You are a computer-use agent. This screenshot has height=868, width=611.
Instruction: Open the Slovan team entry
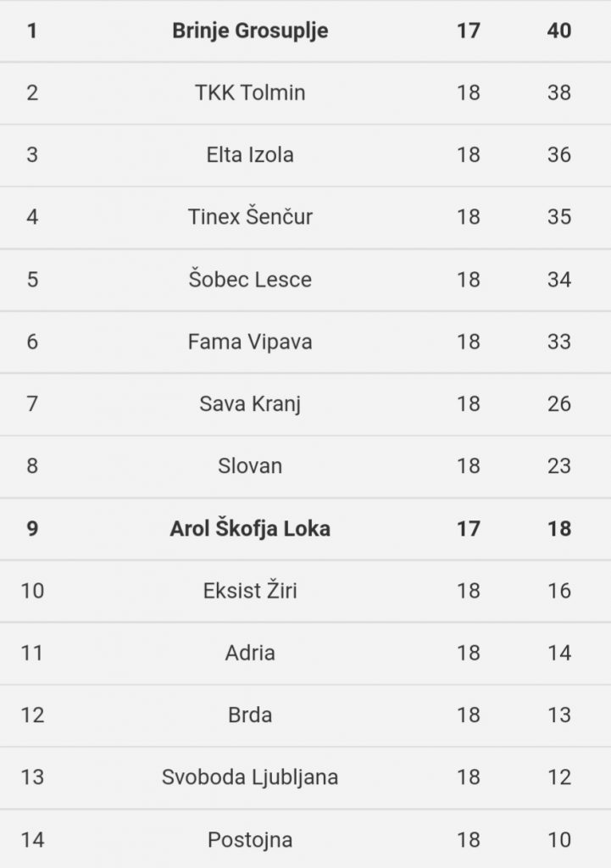250,465
